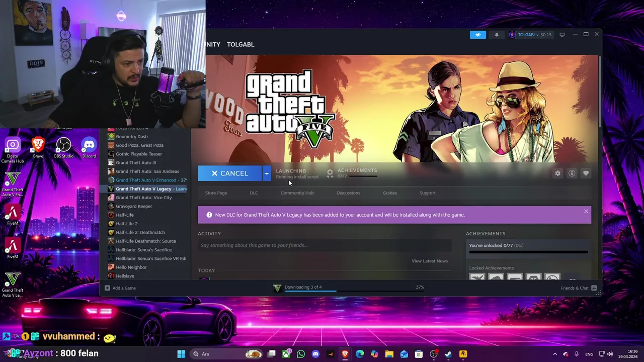
Task: Select Grand Theft Auto V Enhanced in library
Action: tap(146, 180)
